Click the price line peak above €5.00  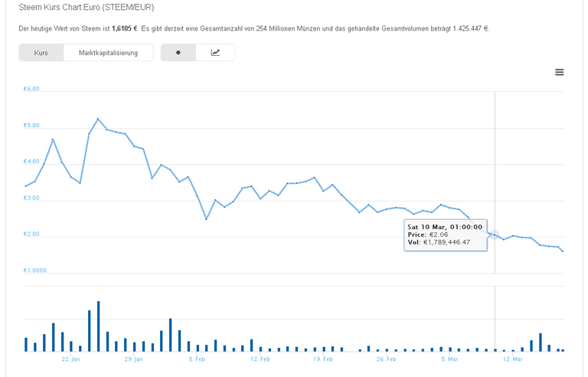click(98, 119)
